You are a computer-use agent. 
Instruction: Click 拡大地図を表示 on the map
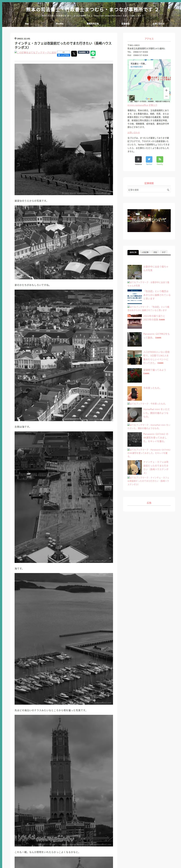[137, 67]
